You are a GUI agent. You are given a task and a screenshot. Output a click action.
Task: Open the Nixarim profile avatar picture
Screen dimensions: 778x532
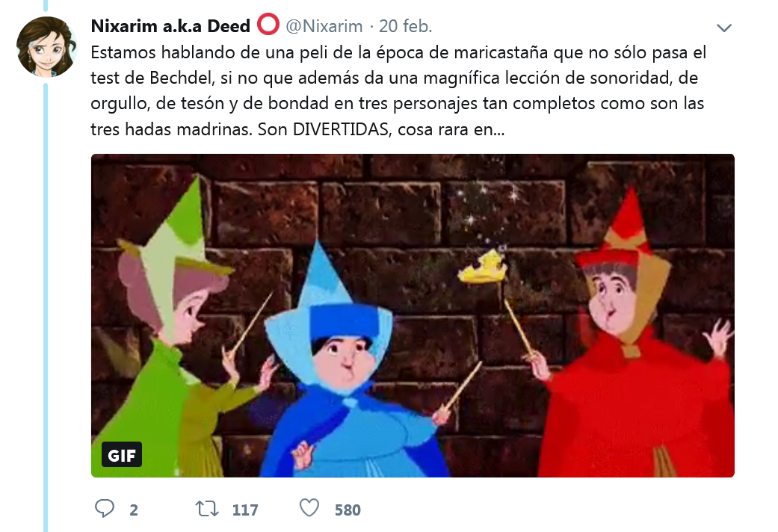click(46, 46)
